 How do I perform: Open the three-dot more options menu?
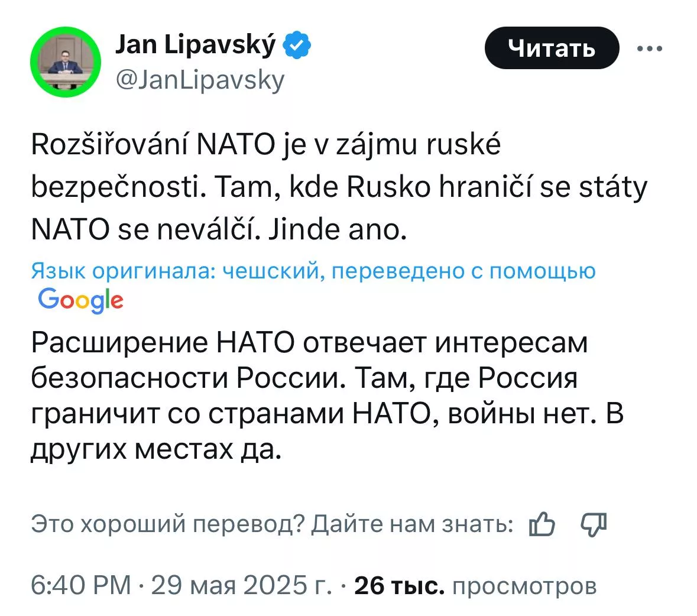(x=650, y=49)
